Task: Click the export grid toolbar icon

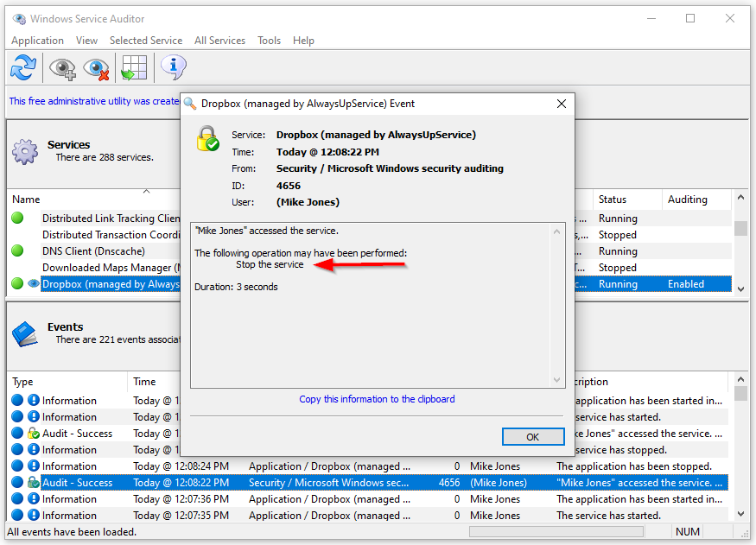Action: [x=134, y=67]
